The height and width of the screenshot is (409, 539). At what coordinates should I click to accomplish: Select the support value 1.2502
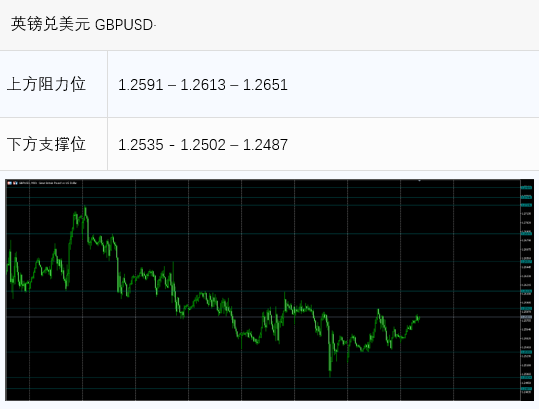tap(203, 145)
